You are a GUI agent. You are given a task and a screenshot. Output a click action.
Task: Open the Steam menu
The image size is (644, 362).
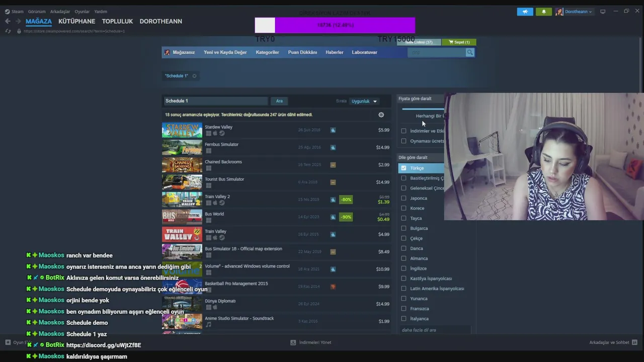(18, 12)
